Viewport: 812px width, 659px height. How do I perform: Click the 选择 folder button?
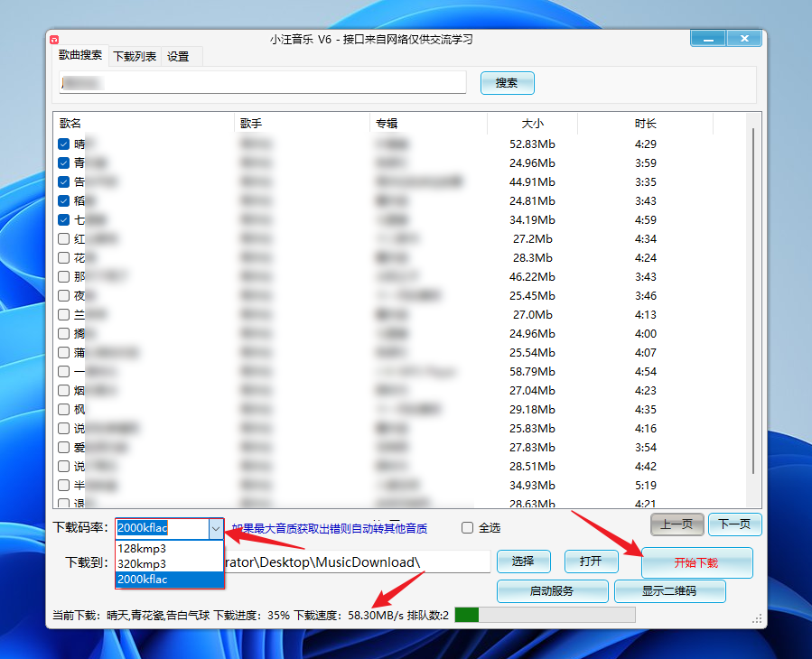click(523, 562)
